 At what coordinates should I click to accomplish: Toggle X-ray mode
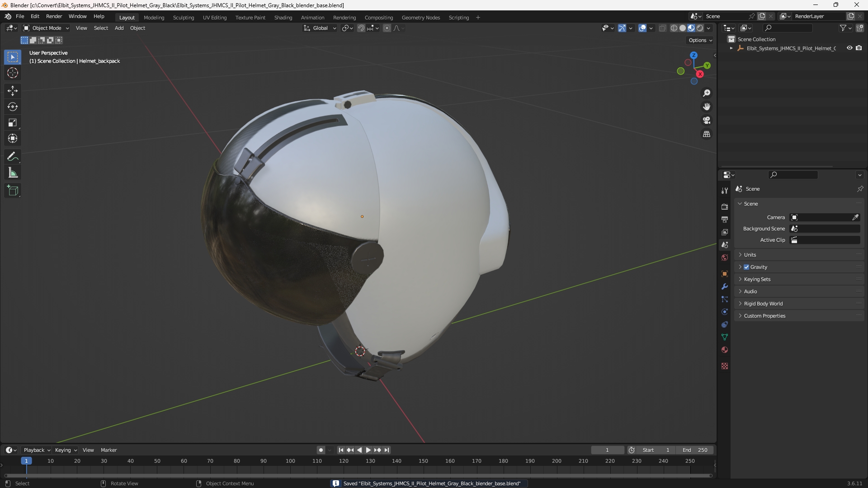tap(663, 28)
